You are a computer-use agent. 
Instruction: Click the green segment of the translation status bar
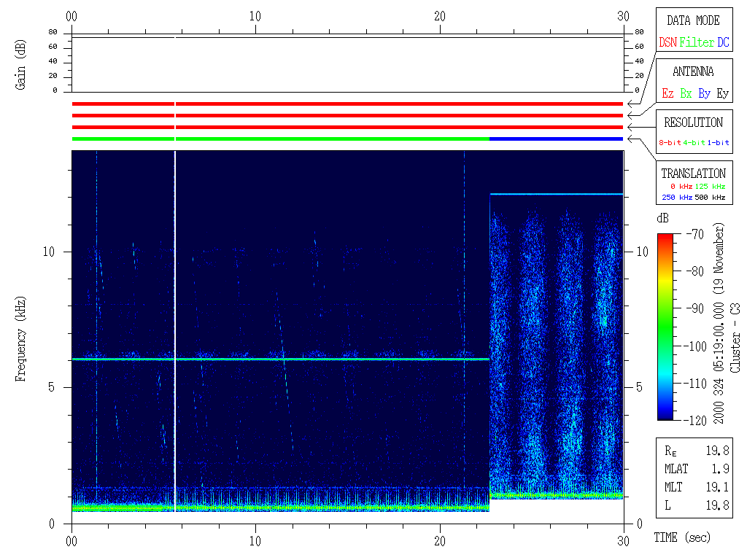(x=292, y=139)
